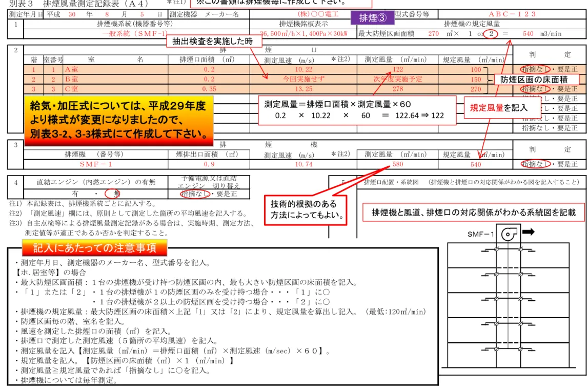Click measured velocity 13.25

pyautogui.click(x=303, y=89)
